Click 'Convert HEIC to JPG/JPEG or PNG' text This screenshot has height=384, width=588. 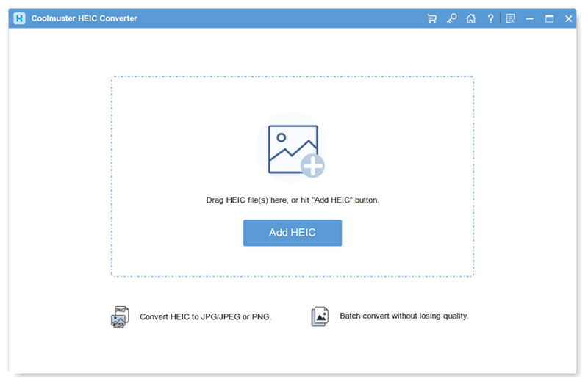click(x=206, y=317)
